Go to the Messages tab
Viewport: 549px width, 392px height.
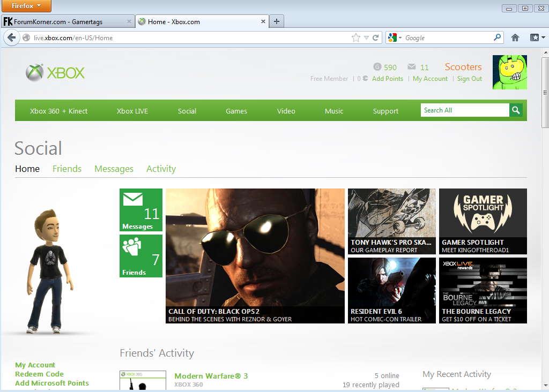tap(114, 169)
